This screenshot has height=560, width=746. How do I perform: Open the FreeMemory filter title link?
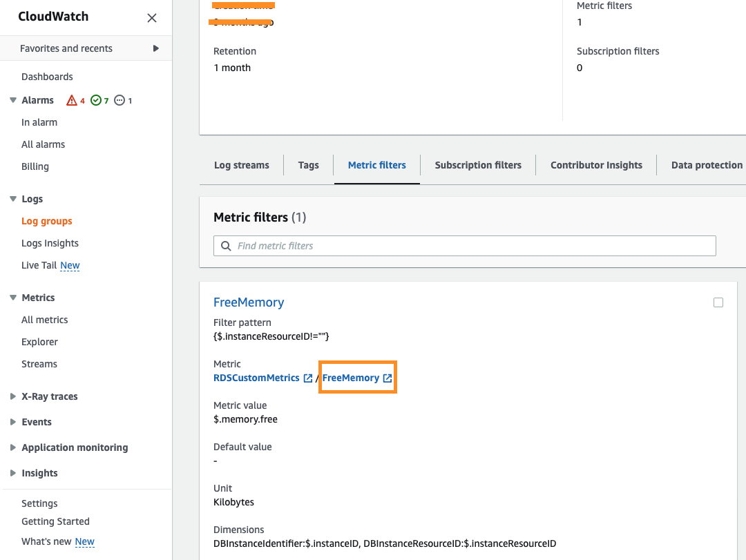click(249, 302)
